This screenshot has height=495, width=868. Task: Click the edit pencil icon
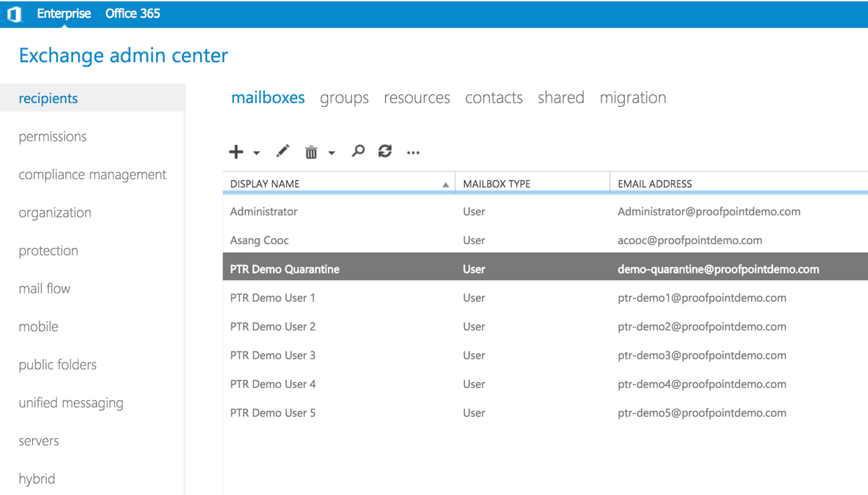tap(283, 152)
